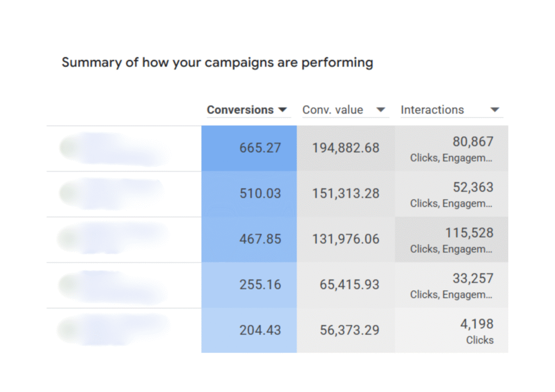Open the Interactions column dropdown arrow
Image resolution: width=555 pixels, height=392 pixels.
click(x=494, y=110)
